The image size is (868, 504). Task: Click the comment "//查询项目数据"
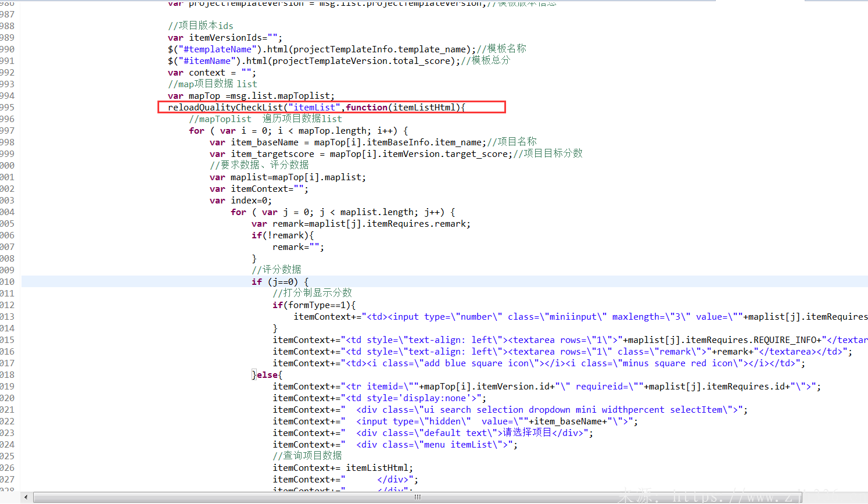click(x=307, y=456)
